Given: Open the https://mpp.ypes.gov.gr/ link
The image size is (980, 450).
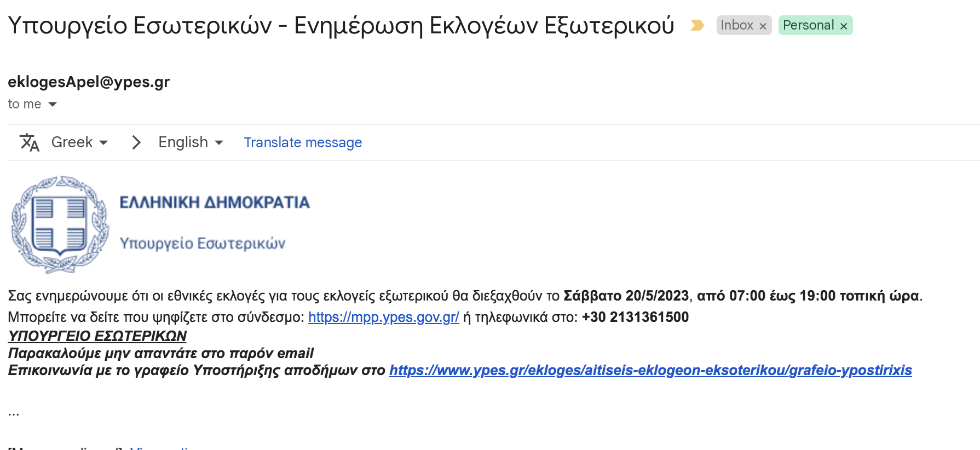Looking at the screenshot, I should [x=384, y=317].
